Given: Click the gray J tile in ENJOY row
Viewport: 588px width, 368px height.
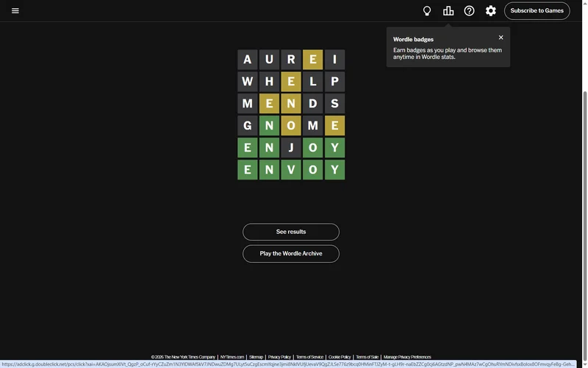Looking at the screenshot, I should pyautogui.click(x=291, y=148).
